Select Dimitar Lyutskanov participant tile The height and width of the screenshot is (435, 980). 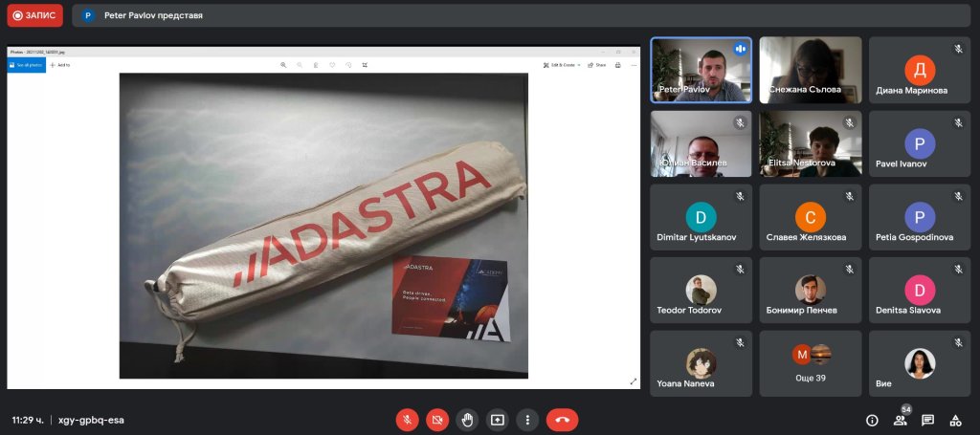701,217
